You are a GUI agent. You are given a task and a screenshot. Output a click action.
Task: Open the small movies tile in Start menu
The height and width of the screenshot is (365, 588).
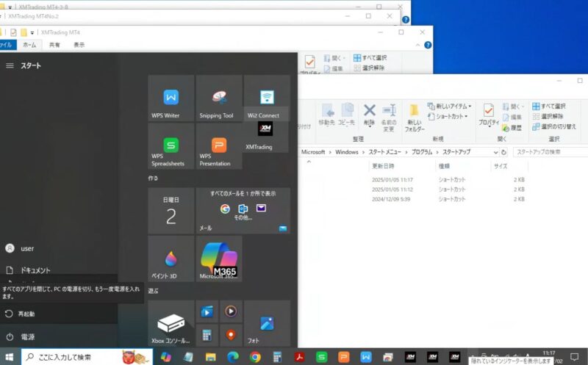click(207, 311)
